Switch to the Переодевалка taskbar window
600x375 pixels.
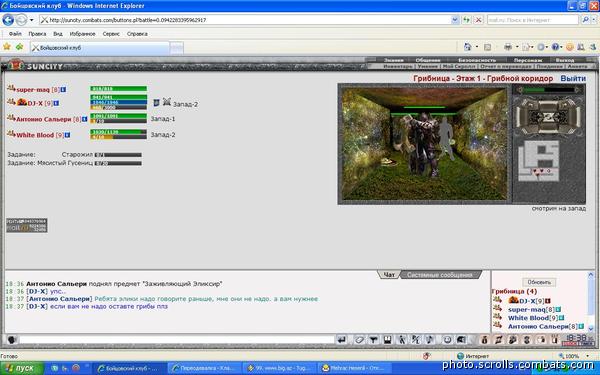pyautogui.click(x=205, y=368)
